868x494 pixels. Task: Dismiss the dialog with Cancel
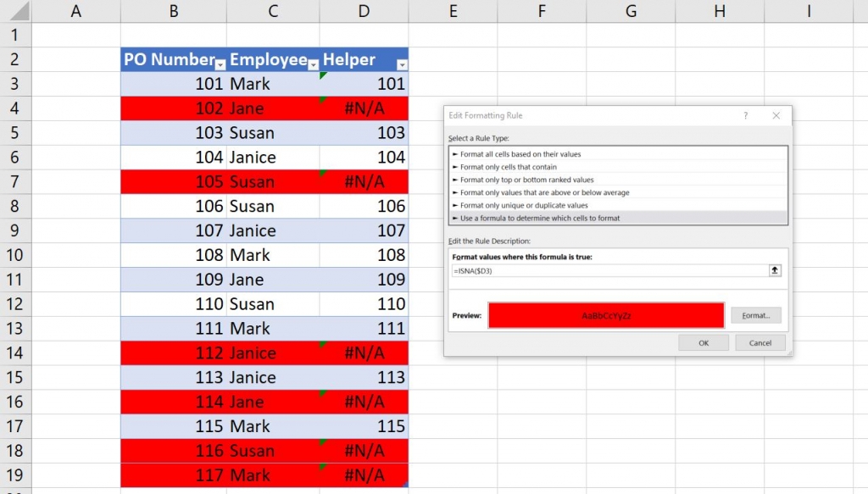click(760, 342)
